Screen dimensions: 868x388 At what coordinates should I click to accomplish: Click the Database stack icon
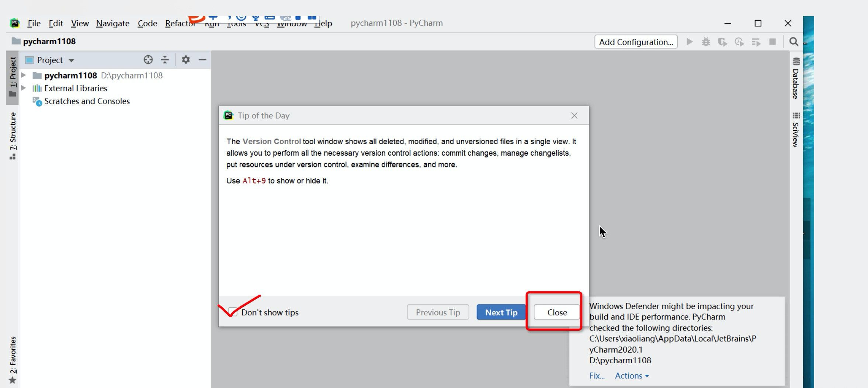796,61
